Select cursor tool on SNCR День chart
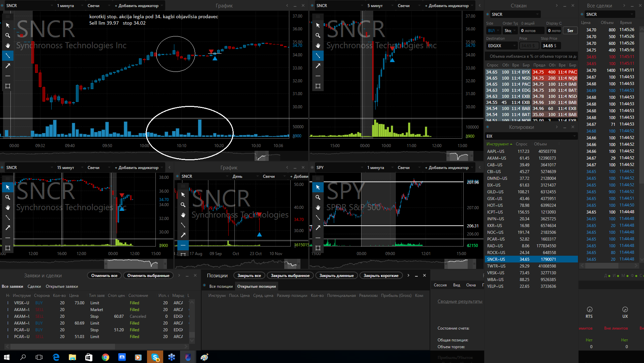This screenshot has width=644, height=363. pos(183,195)
